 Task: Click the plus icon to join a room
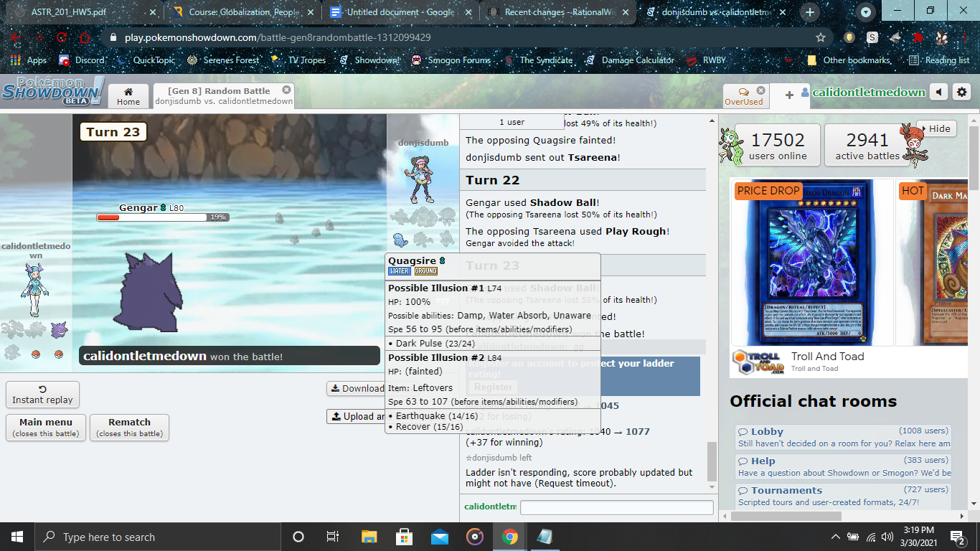789,95
